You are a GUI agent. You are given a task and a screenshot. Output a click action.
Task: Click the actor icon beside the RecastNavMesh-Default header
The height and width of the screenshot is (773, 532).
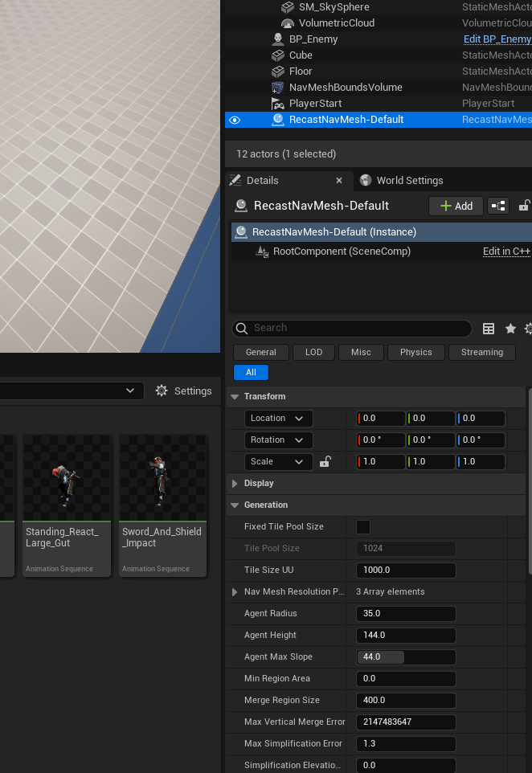tap(241, 206)
